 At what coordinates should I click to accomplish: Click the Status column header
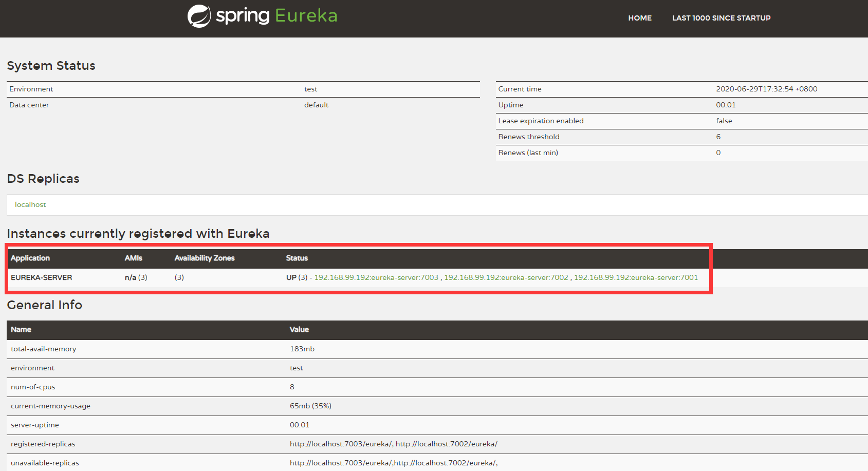[x=297, y=258]
